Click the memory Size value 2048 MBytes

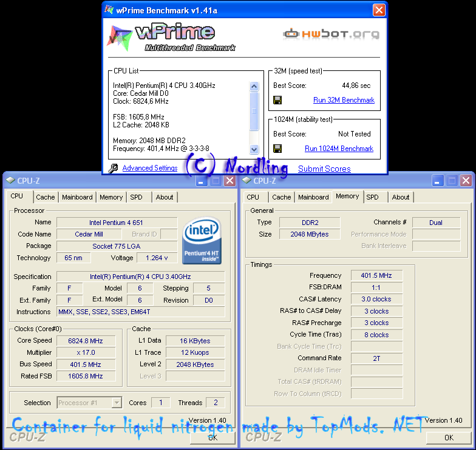[x=310, y=234]
